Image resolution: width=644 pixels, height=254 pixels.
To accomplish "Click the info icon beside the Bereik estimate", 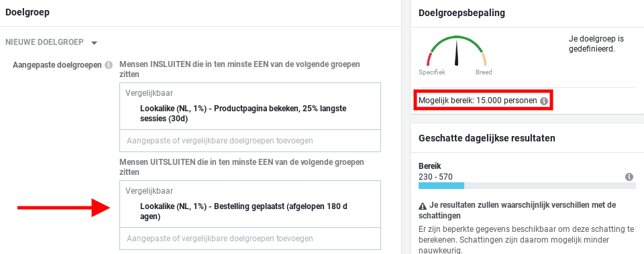I will tap(629, 177).
